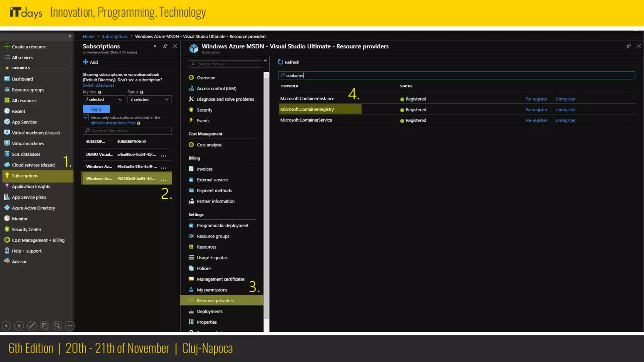The height and width of the screenshot is (362, 644).
Task: Collapse the left favorites sidebar chevron
Action: tap(70, 36)
